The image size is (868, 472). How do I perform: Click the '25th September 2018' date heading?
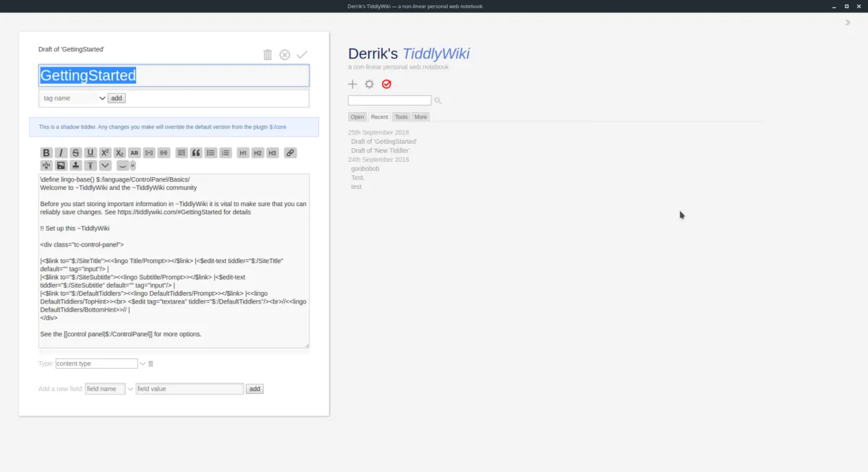378,133
